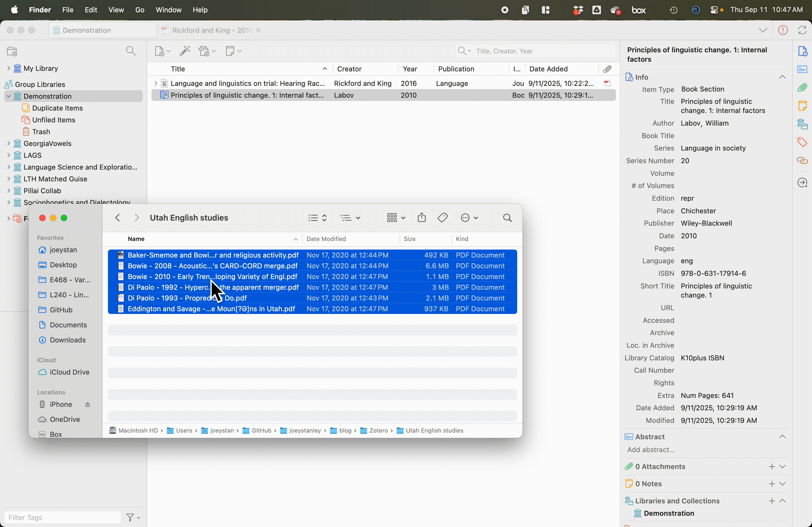Viewport: 812px width, 527px height.
Task: Click the Locate arrow icon in side rail
Action: click(802, 183)
